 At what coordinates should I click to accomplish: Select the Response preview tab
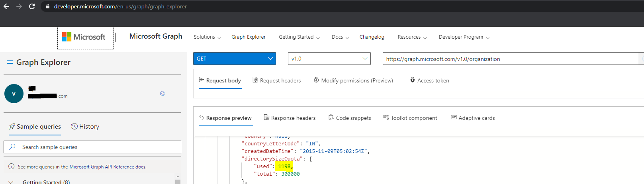tap(225, 118)
